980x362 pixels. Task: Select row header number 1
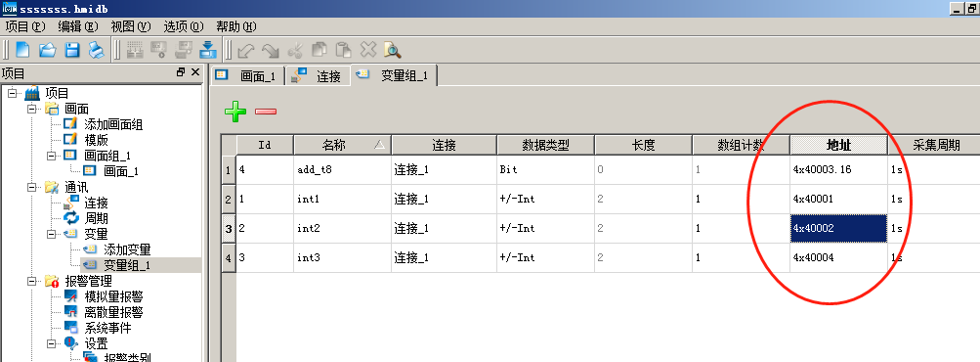coord(229,169)
